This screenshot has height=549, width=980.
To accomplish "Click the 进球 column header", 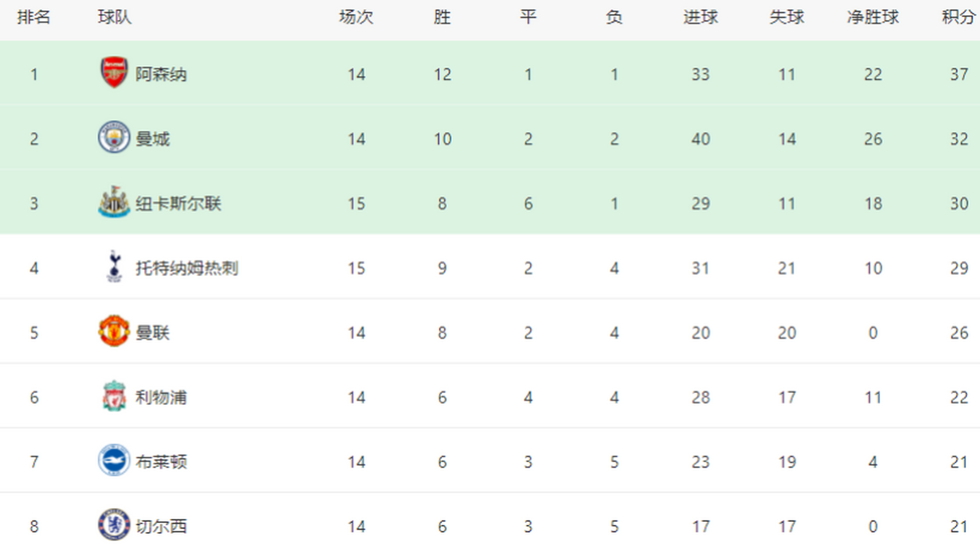I will (x=700, y=17).
